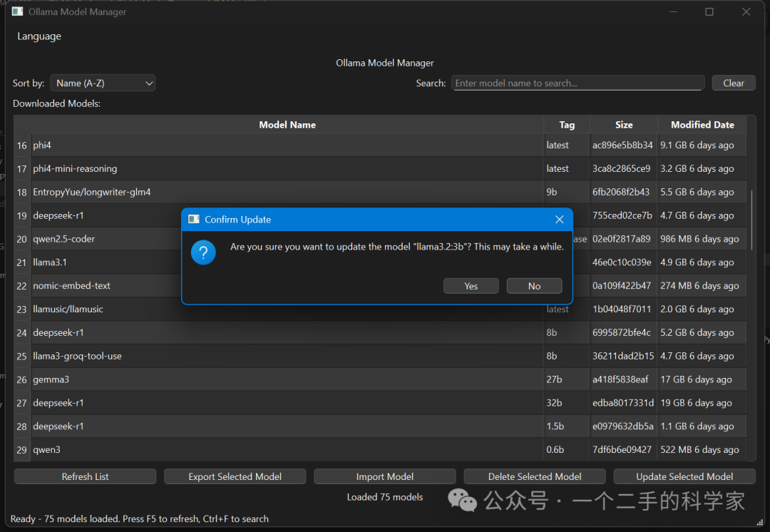The height and width of the screenshot is (532, 770).
Task: Click the ac896e5b8b34 cell
Action: (x=624, y=145)
